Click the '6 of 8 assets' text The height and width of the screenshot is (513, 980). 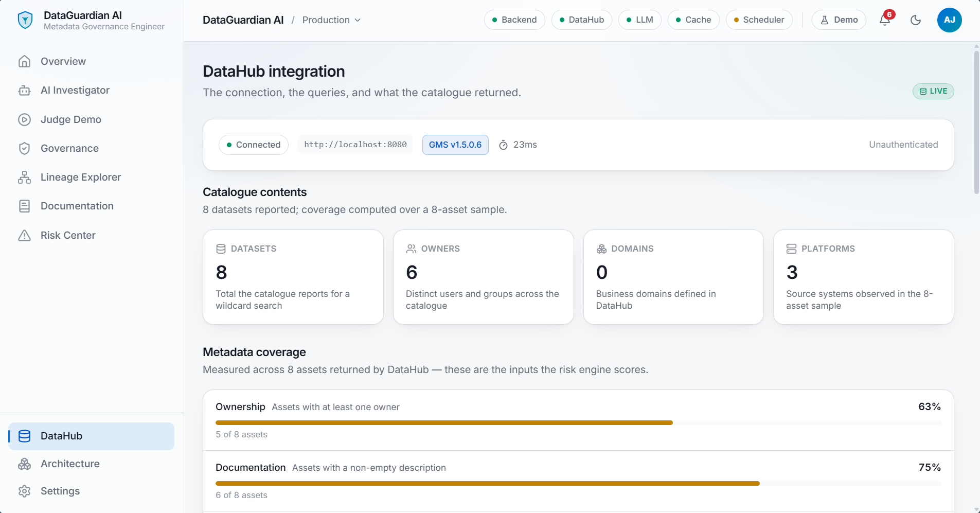click(241, 496)
